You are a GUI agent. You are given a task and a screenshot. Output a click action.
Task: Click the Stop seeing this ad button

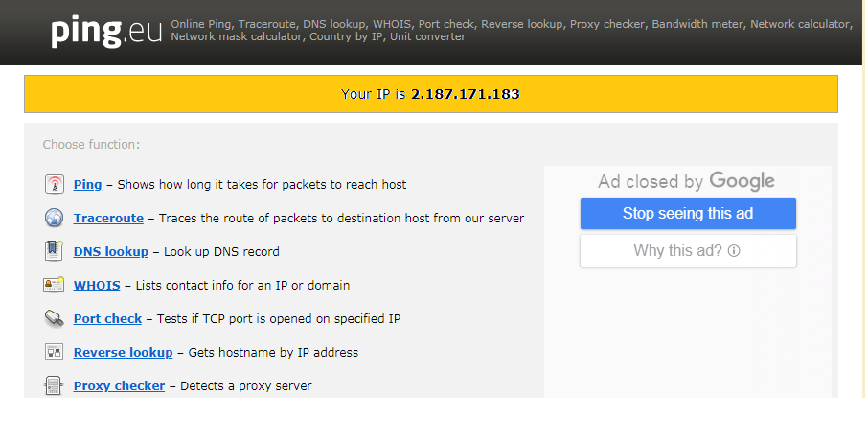pyautogui.click(x=688, y=214)
